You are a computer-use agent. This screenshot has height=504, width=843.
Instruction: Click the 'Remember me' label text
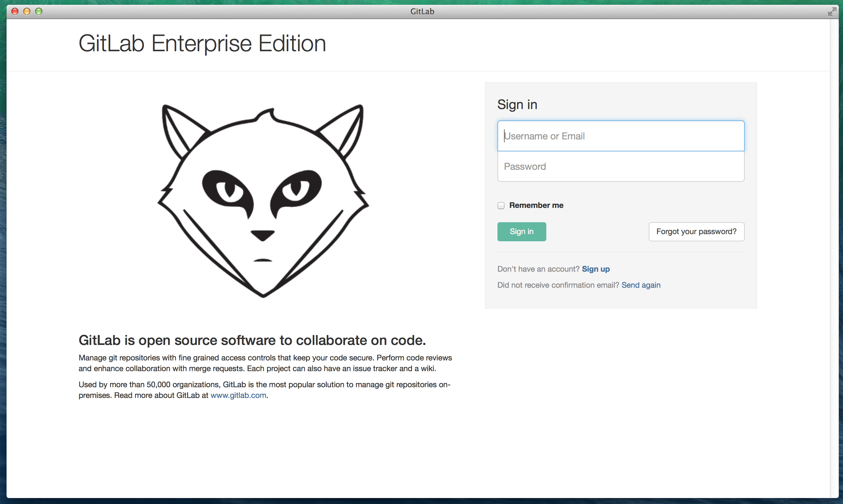tap(536, 206)
